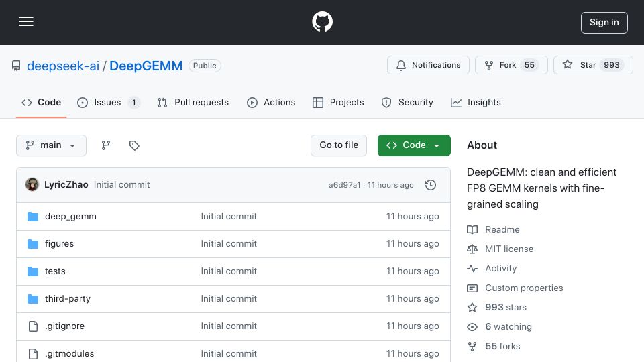This screenshot has height=362, width=644.
Task: Open the figures folder
Action: click(x=59, y=244)
